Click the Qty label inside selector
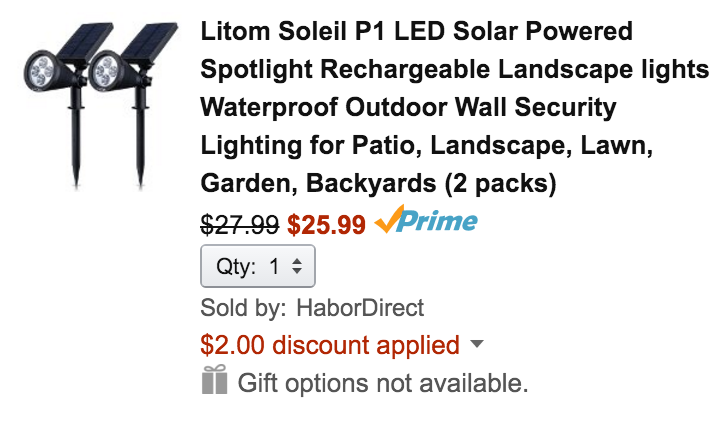728x424 pixels. click(x=237, y=267)
